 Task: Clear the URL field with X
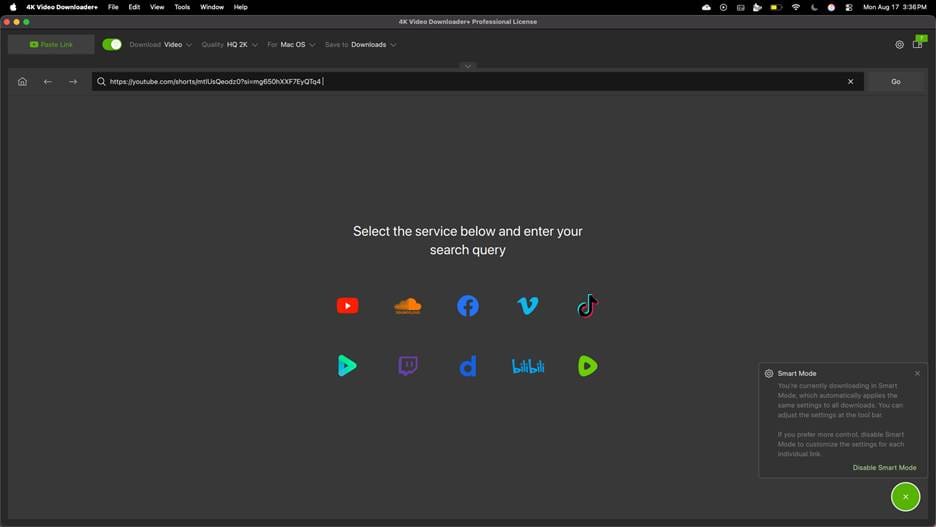coord(851,82)
